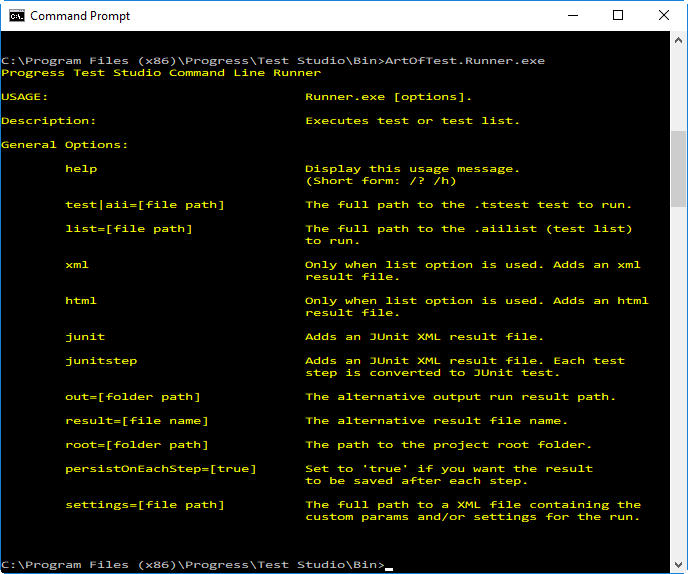Click the Command Prompt system menu icon

[17, 16]
